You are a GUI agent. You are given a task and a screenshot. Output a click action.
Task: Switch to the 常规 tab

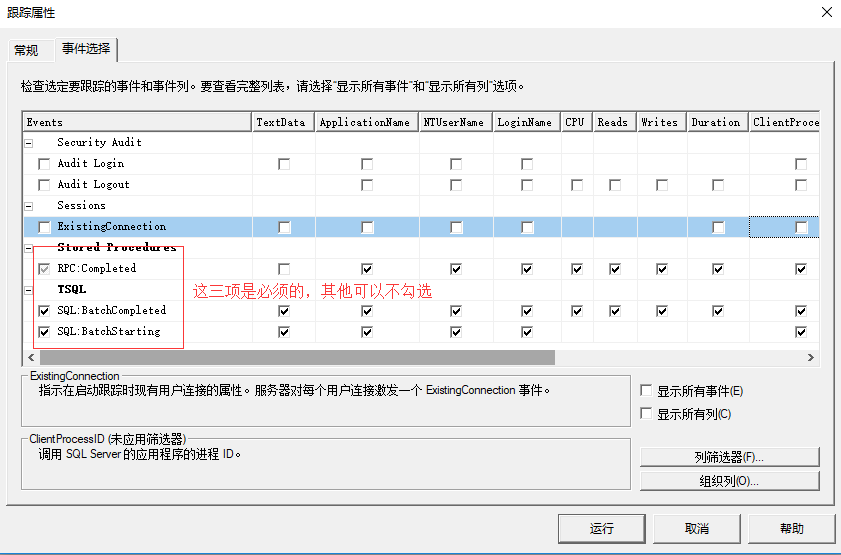coord(27,50)
